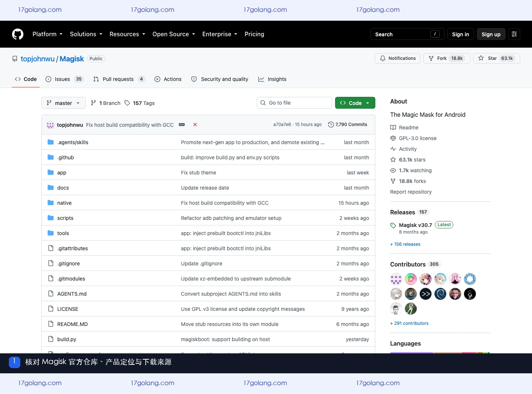This screenshot has width=532, height=394.
Task: Click the LICENSE file icon
Action: pyautogui.click(x=51, y=309)
